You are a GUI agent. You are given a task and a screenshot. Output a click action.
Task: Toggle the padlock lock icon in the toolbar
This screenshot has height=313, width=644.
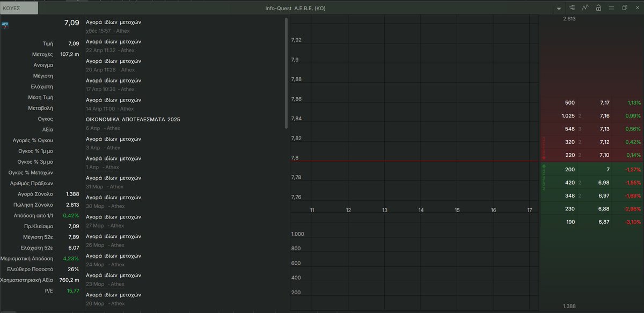(x=598, y=8)
